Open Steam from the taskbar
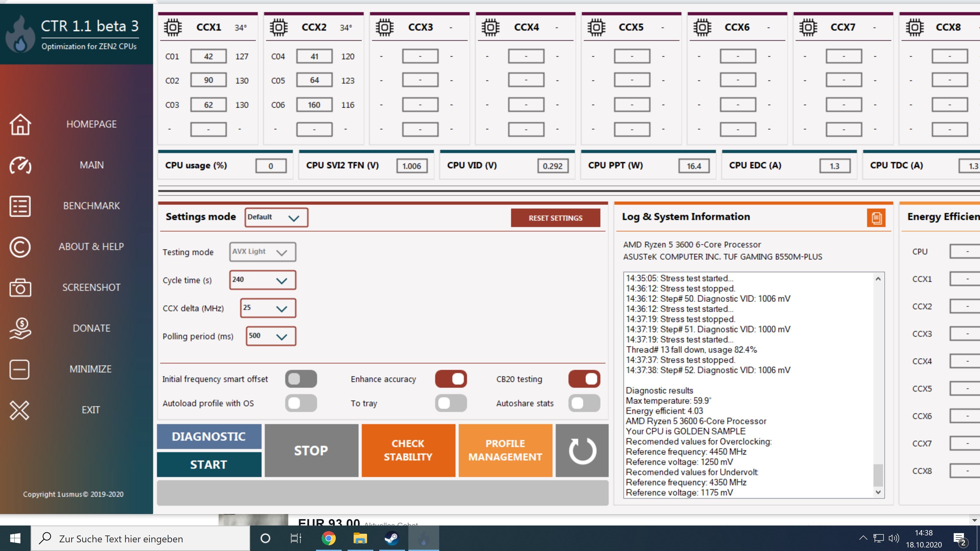Screen dimensions: 980x551 pyautogui.click(x=391, y=539)
